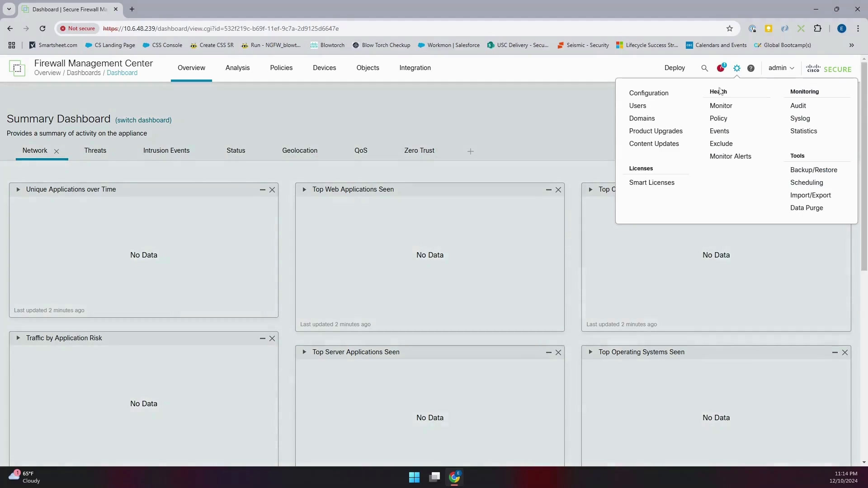868x488 pixels.
Task: Click the page vertical scrollbar
Action: pyautogui.click(x=864, y=166)
